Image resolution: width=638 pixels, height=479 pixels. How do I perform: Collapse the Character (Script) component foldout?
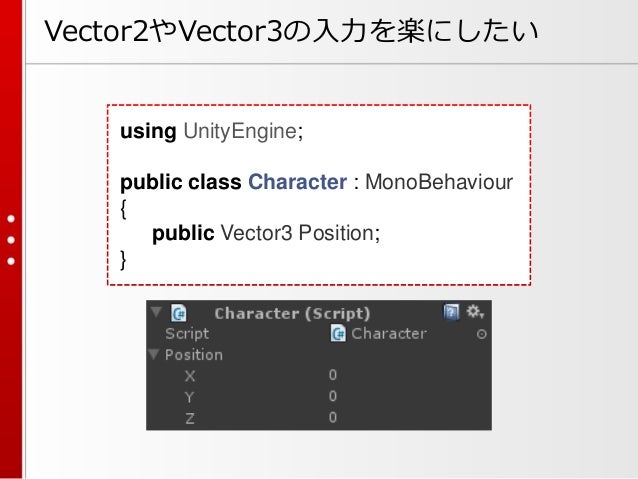click(x=156, y=312)
